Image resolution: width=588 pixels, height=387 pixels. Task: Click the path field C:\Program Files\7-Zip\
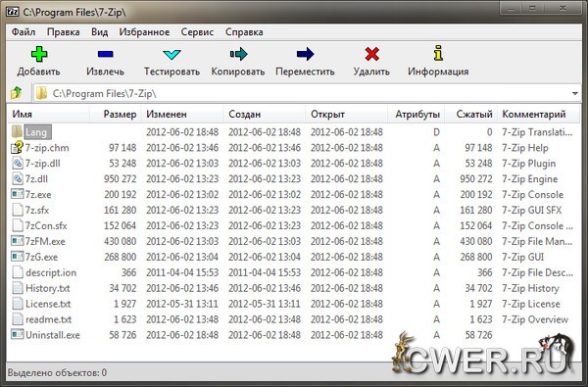308,93
